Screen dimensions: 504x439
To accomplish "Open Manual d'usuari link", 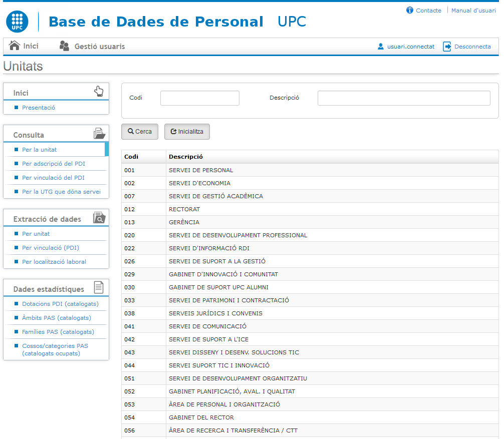I will [473, 11].
